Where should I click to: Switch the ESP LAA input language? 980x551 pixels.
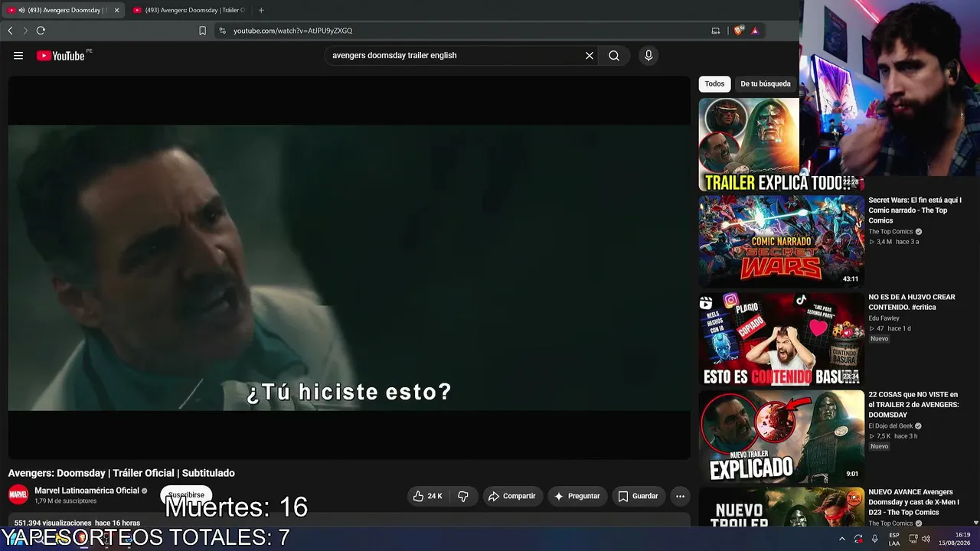894,540
